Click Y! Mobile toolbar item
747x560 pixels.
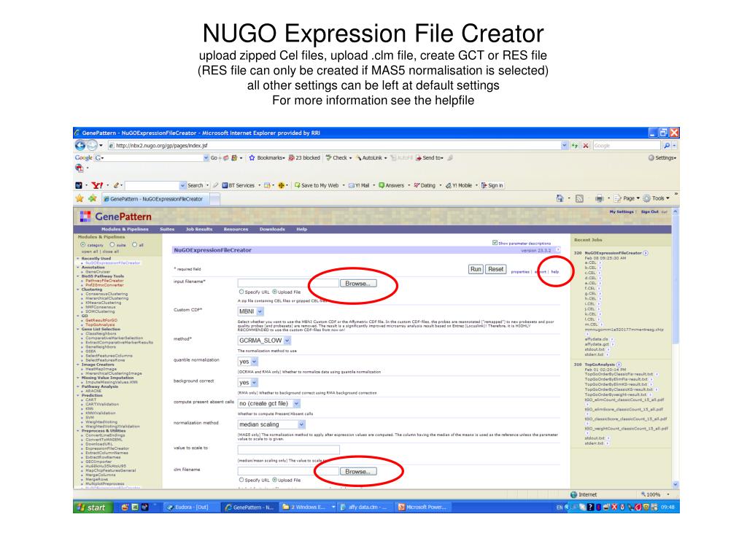tap(458, 185)
